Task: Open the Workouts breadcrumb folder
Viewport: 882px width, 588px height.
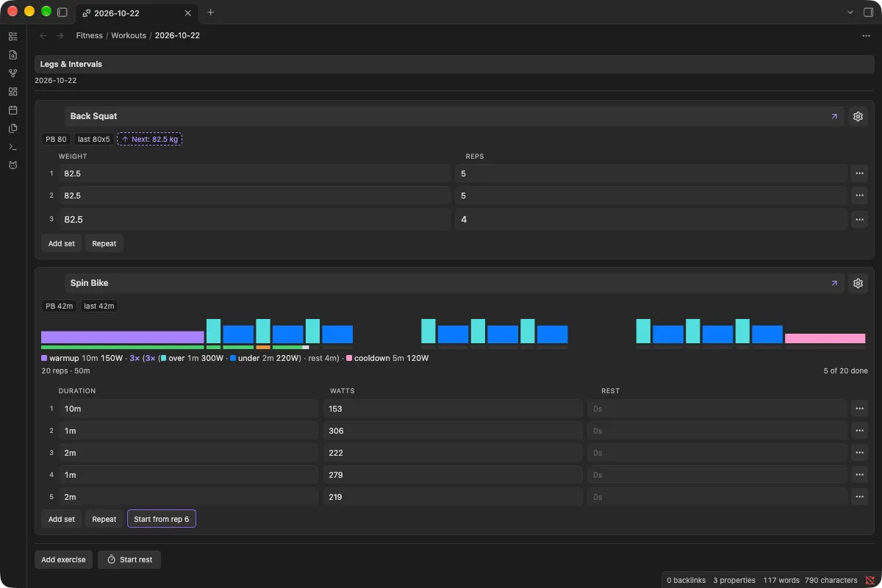Action: click(x=129, y=35)
